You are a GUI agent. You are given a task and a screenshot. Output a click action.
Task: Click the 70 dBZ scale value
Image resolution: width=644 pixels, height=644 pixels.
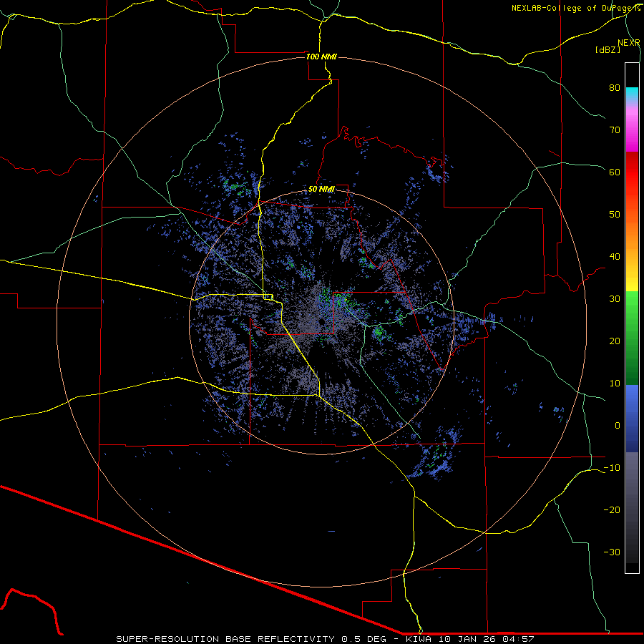[615, 130]
